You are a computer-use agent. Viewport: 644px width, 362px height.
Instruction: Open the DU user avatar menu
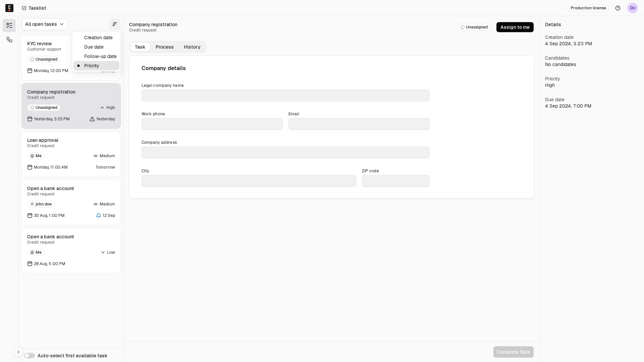point(633,8)
